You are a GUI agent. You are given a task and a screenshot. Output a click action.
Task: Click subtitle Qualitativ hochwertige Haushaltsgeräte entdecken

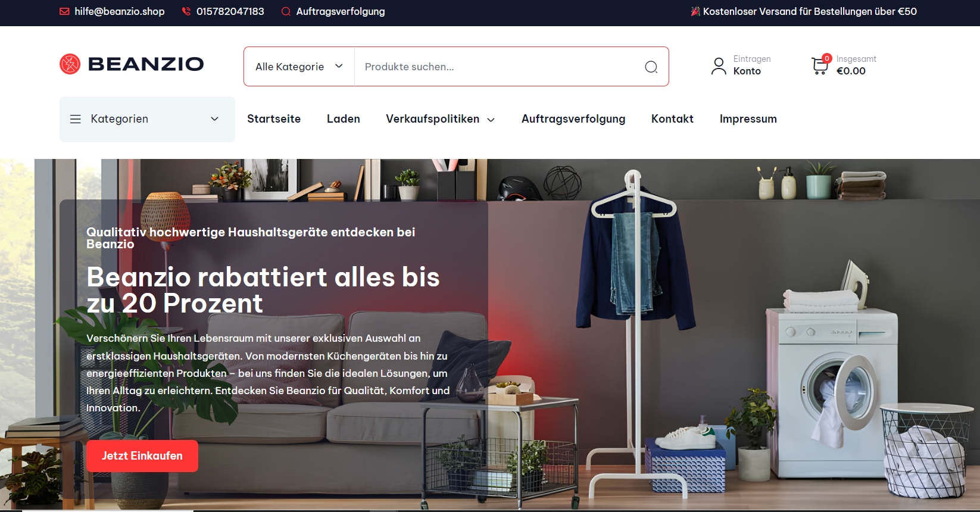pyautogui.click(x=251, y=238)
